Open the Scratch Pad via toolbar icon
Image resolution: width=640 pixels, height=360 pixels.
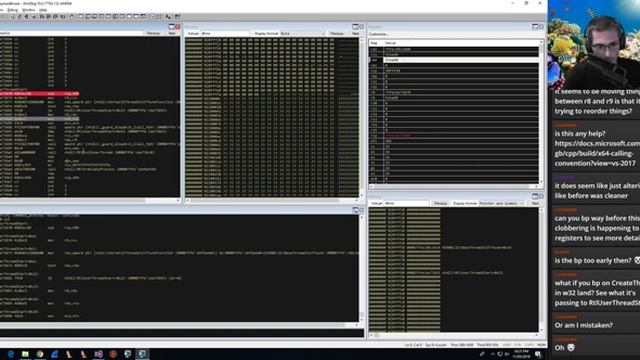tap(129, 17)
